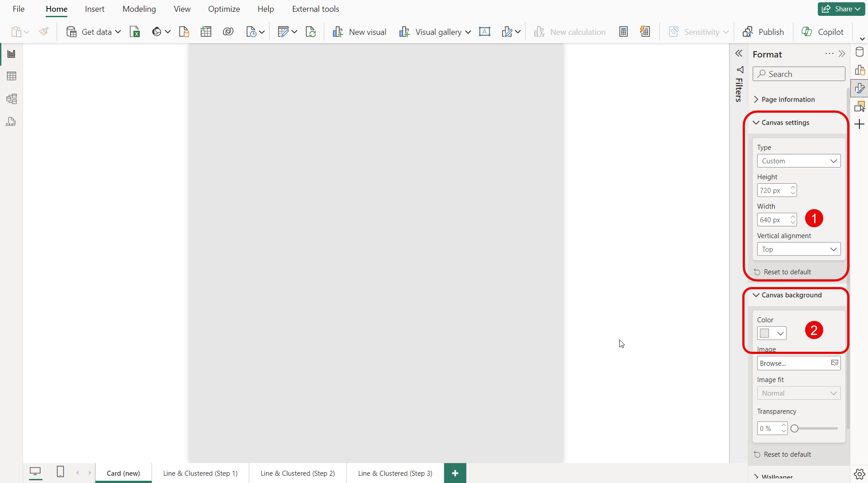The image size is (868, 483).
Task: Switch to desktop layout icon
Action: coord(35,472)
